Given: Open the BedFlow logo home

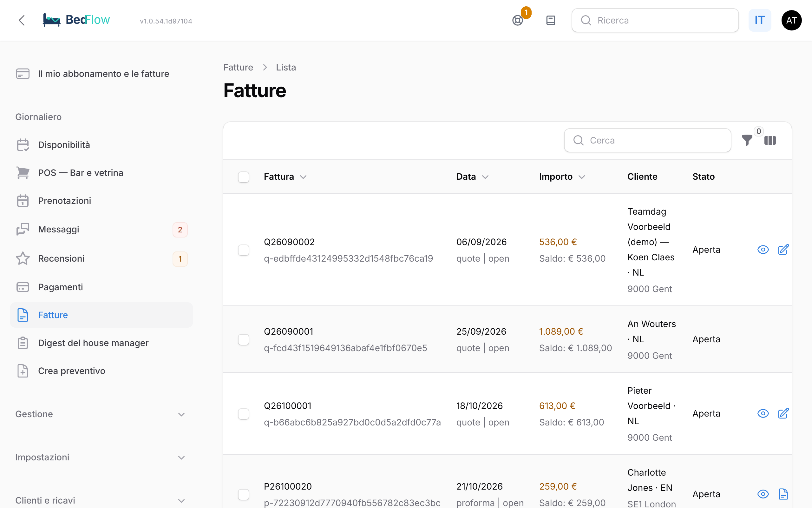Looking at the screenshot, I should click(x=76, y=20).
